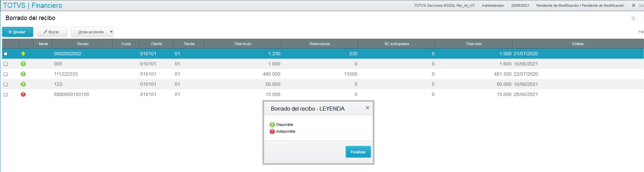Tick the checkbox for receipt 123
644x172 pixels.
pyautogui.click(x=5, y=84)
